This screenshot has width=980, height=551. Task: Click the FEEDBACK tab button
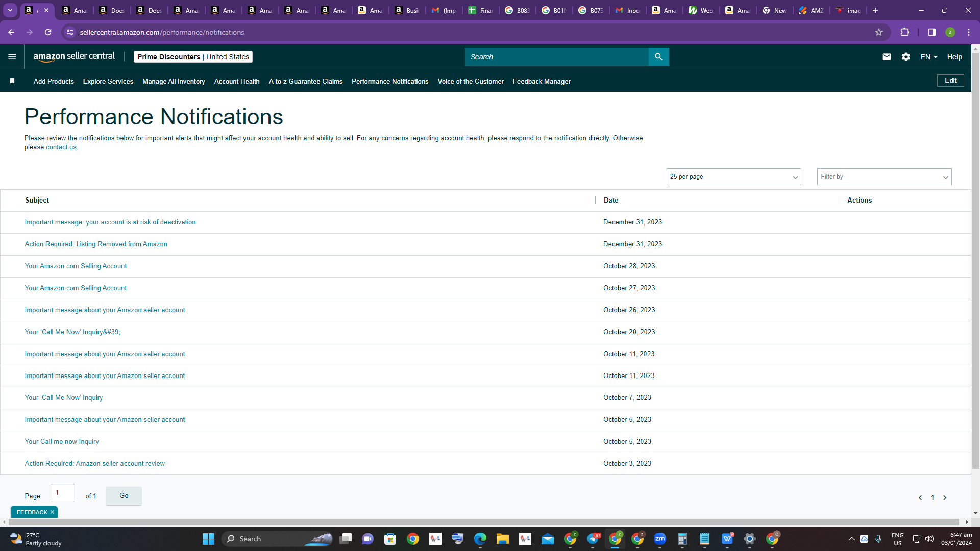click(32, 512)
